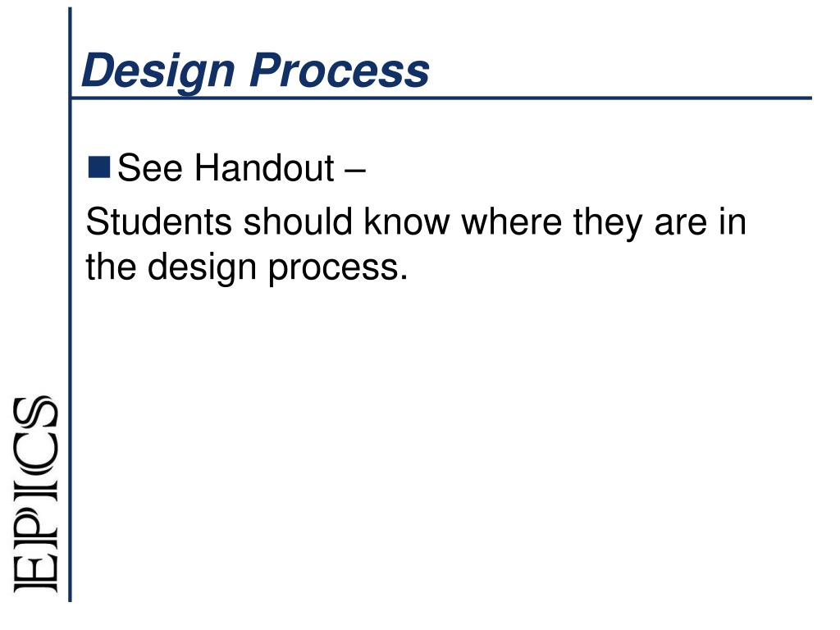Click the word Design in title
840x630 pixels.
click(158, 71)
